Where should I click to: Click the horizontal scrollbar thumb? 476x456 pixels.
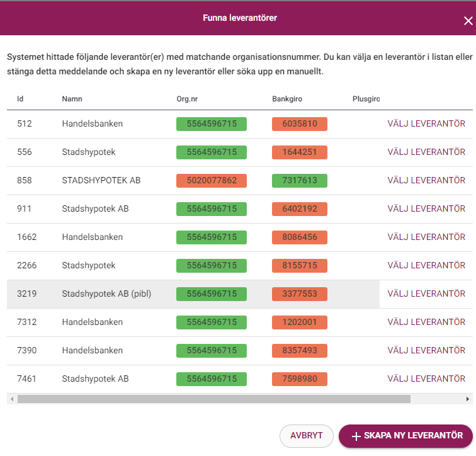pos(214,399)
